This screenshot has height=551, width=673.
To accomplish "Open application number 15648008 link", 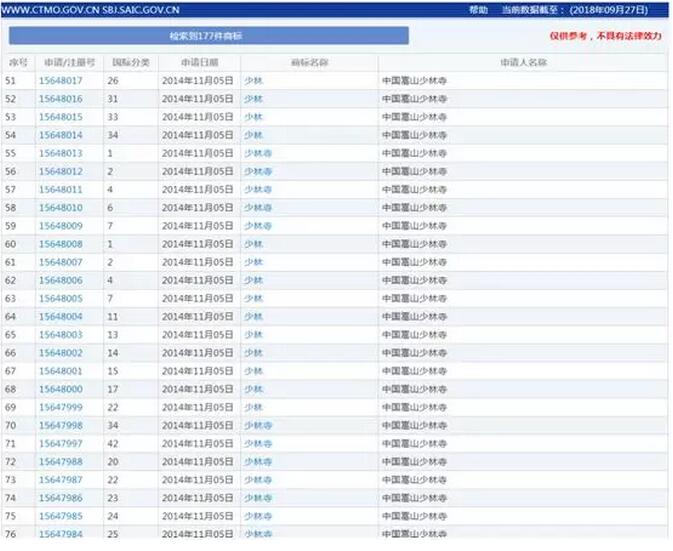I will click(61, 244).
